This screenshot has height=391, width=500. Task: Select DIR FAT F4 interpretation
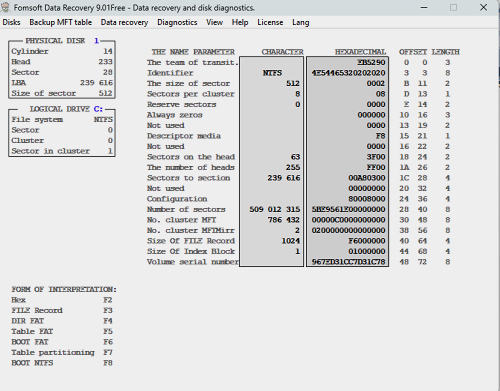pyautogui.click(x=62, y=321)
